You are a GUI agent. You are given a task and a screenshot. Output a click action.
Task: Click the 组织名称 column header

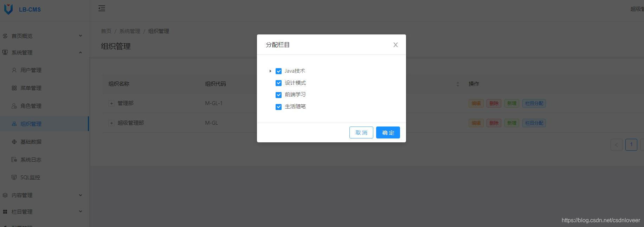tap(119, 84)
